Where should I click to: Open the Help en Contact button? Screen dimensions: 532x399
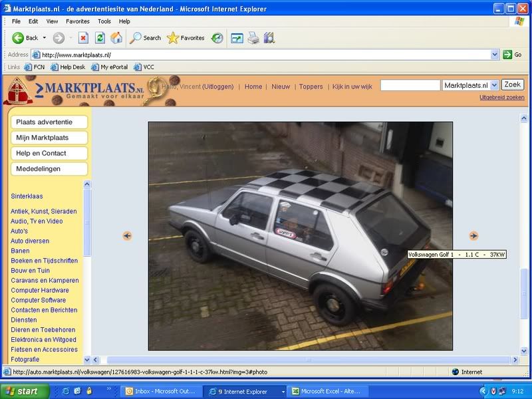point(49,154)
